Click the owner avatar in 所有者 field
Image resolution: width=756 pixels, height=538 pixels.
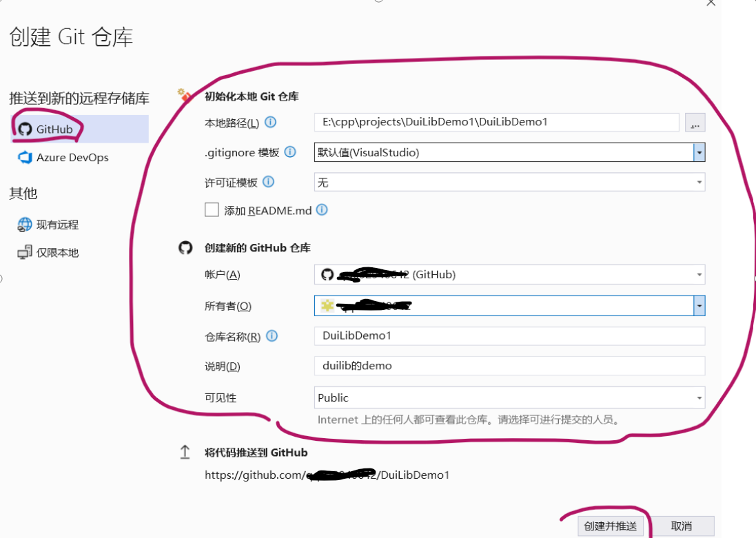click(x=327, y=306)
